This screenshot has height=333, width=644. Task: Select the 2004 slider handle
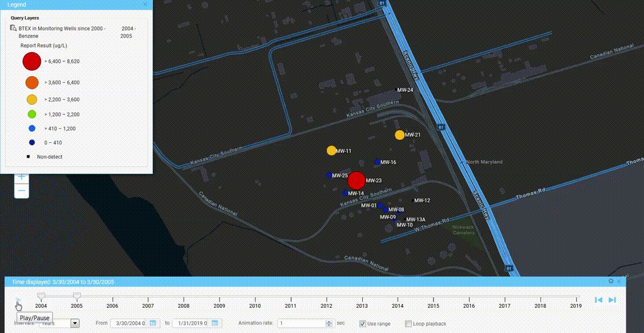(41, 295)
